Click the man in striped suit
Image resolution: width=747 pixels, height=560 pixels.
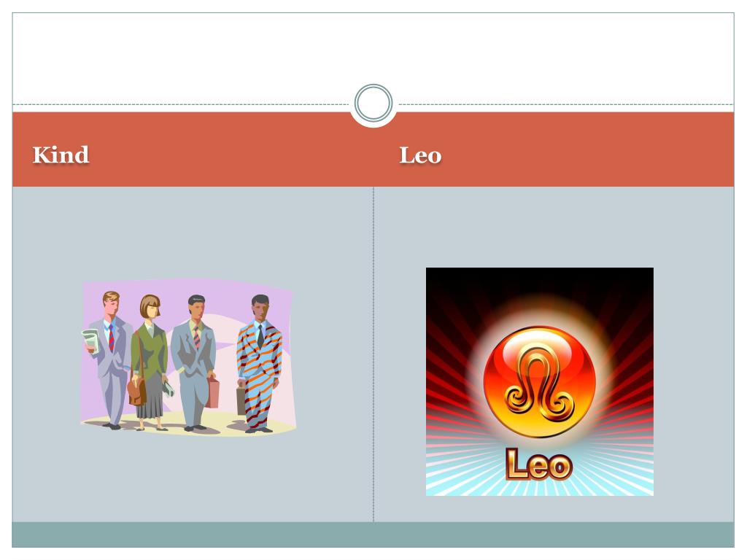259,363
